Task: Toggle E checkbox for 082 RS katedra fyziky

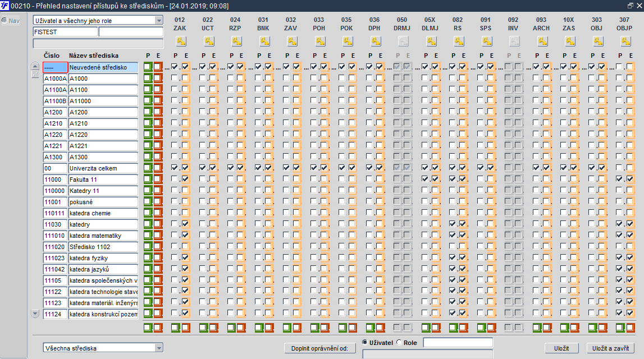Action: click(x=463, y=257)
